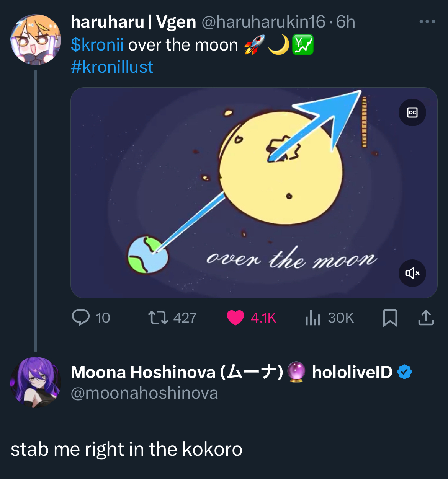Share the tweet via upload icon

[426, 318]
